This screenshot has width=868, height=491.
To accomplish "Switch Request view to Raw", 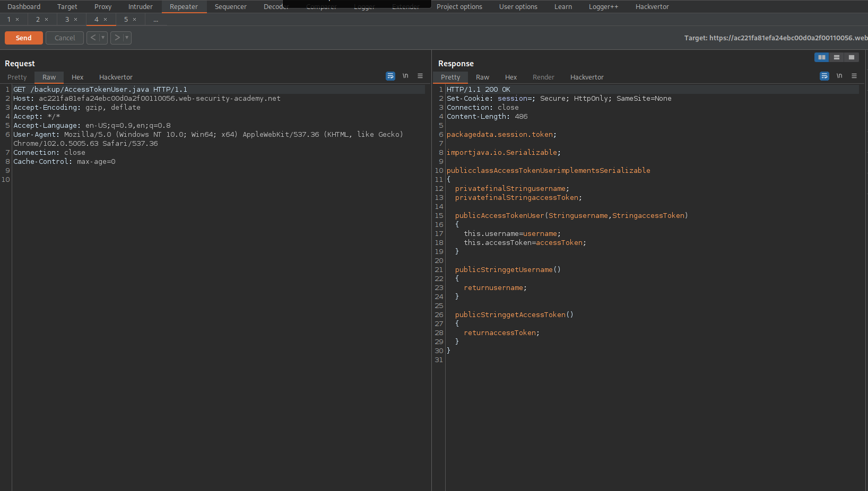I will [49, 77].
